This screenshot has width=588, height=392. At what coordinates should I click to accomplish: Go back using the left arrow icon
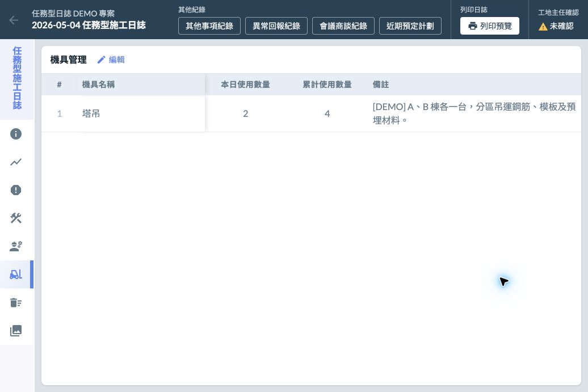point(14,20)
